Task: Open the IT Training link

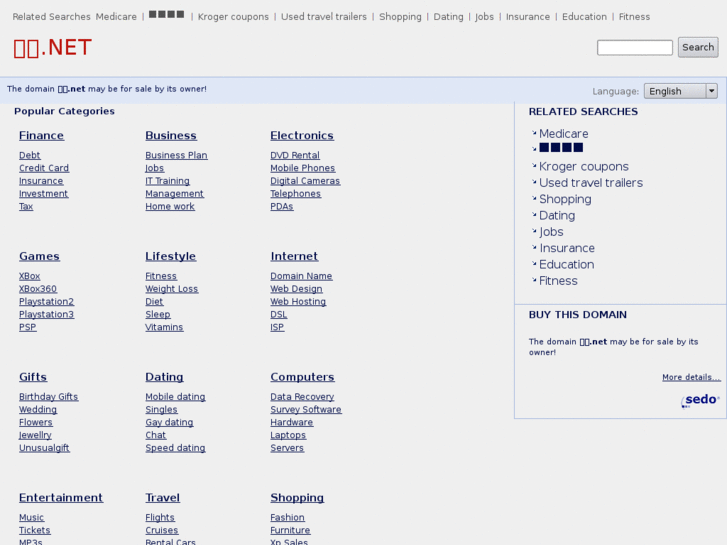Action: pyautogui.click(x=167, y=181)
